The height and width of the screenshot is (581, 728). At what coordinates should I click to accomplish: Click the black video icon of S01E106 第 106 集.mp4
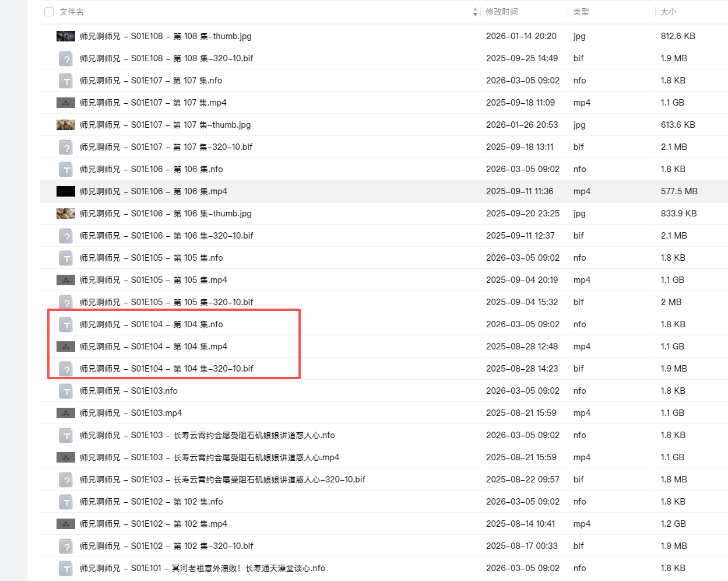click(66, 191)
